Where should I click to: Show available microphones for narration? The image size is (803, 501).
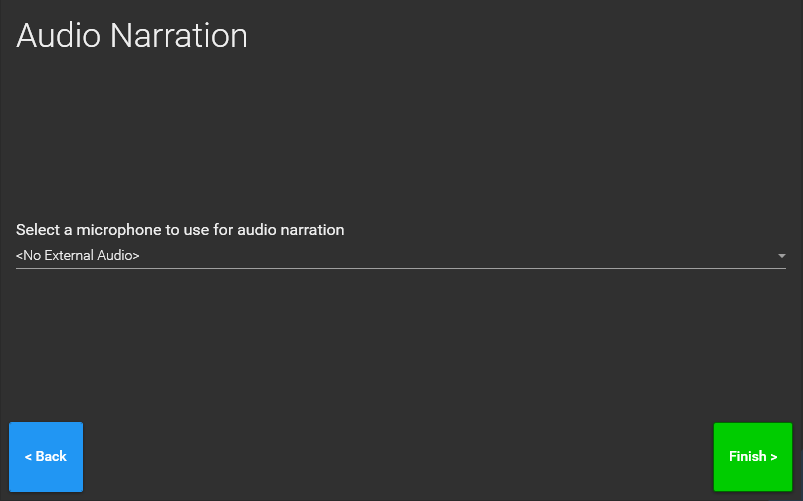400,256
